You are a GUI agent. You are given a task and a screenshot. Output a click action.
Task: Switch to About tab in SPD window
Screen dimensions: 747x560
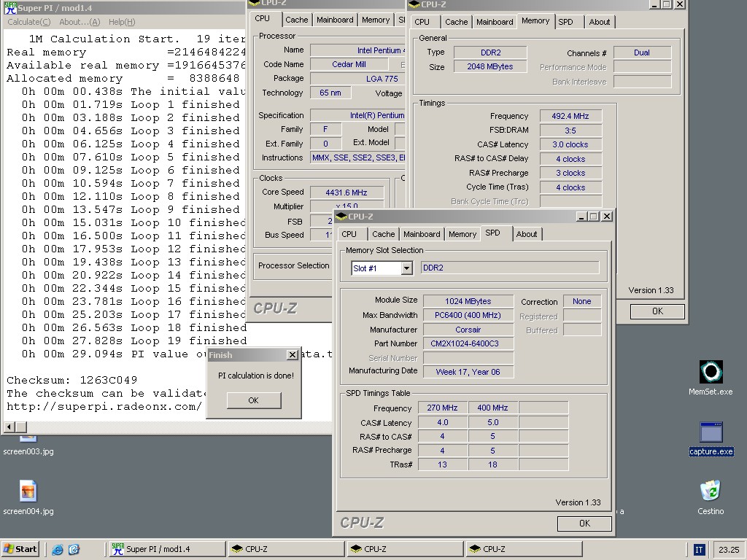[x=527, y=234]
